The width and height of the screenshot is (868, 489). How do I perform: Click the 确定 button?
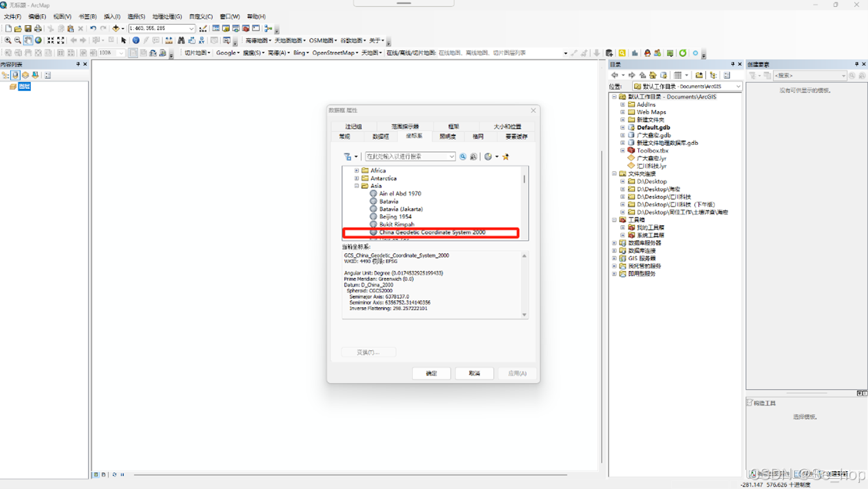tap(432, 373)
